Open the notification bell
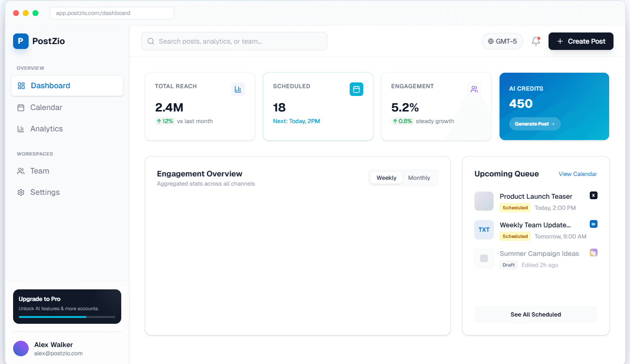 535,41
